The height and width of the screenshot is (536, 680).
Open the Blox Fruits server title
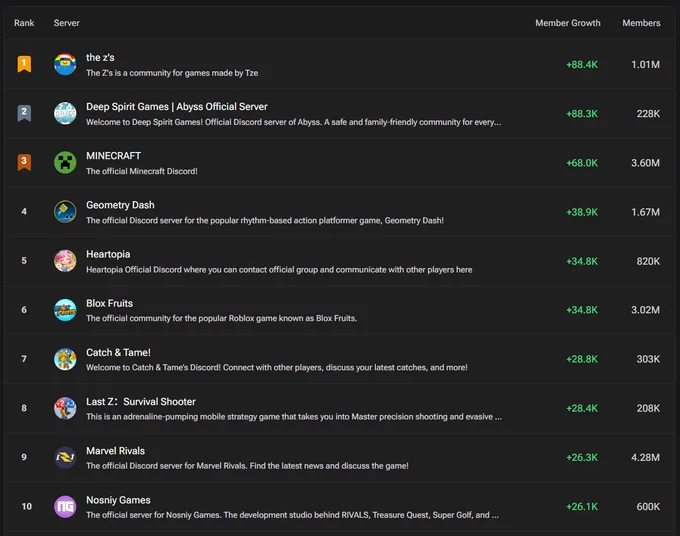109,303
